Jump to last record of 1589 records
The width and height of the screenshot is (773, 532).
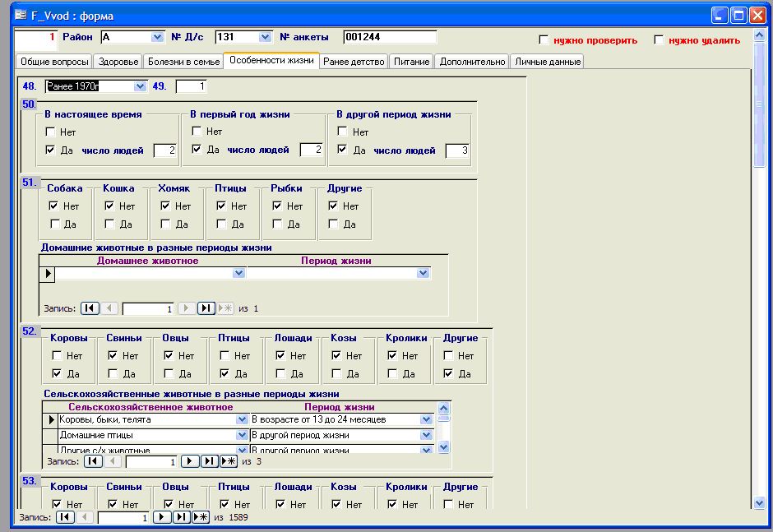[x=182, y=517]
